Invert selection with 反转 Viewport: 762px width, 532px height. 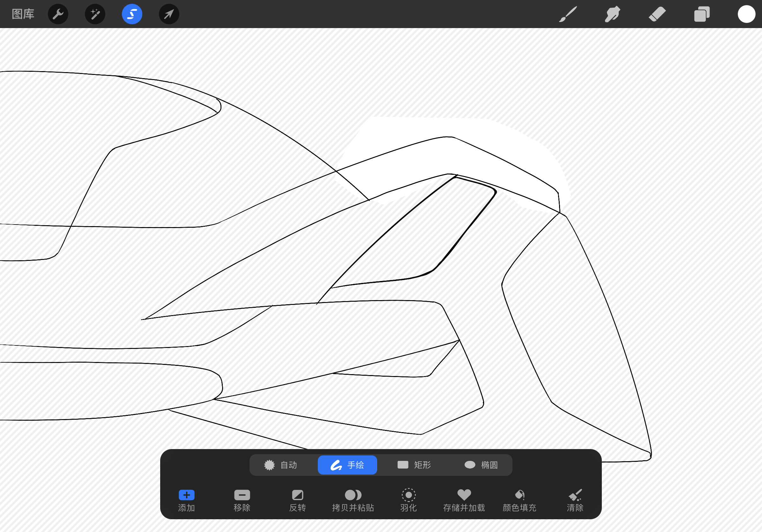(x=298, y=500)
